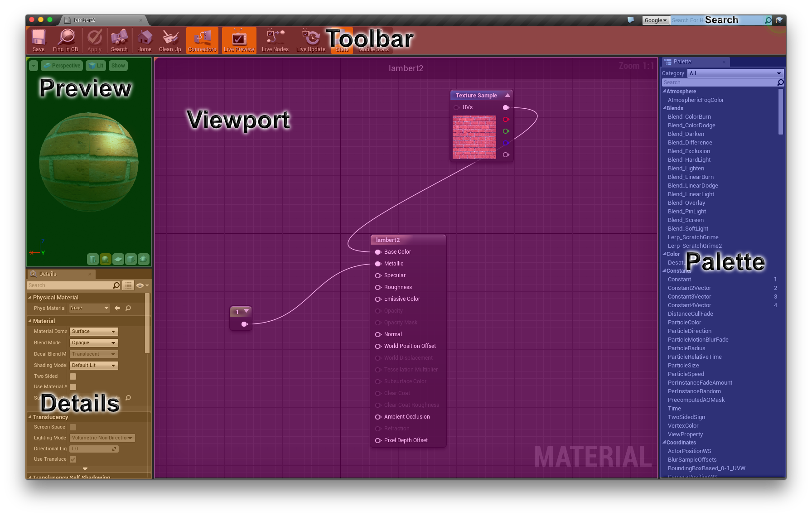This screenshot has height=516, width=812.
Task: Apply the material changes
Action: [x=95, y=40]
